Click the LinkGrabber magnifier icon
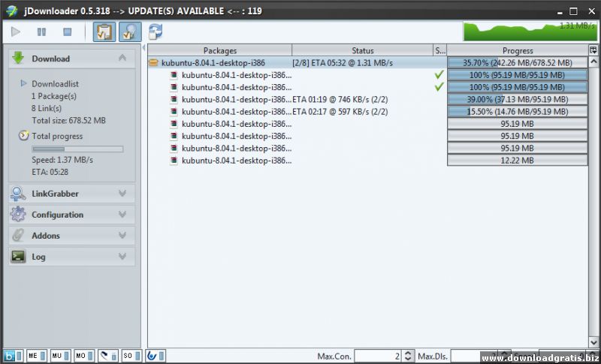This screenshot has width=601, height=364. (x=18, y=194)
